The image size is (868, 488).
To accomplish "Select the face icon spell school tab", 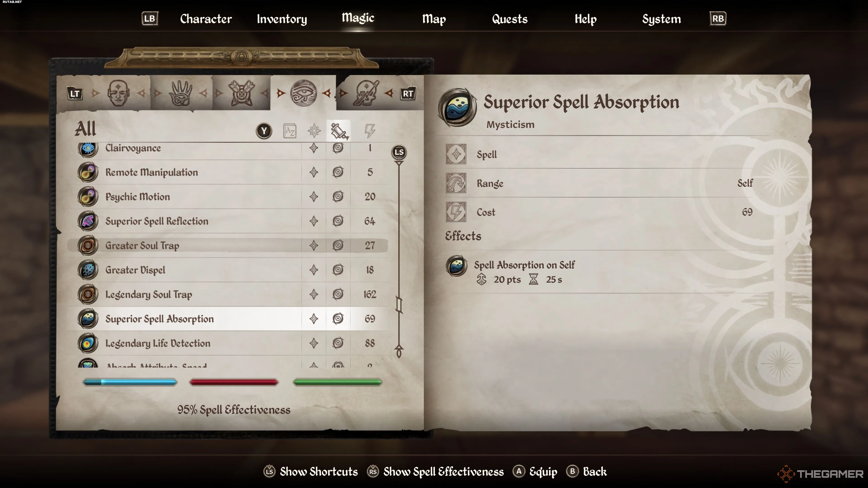I will click(x=118, y=93).
